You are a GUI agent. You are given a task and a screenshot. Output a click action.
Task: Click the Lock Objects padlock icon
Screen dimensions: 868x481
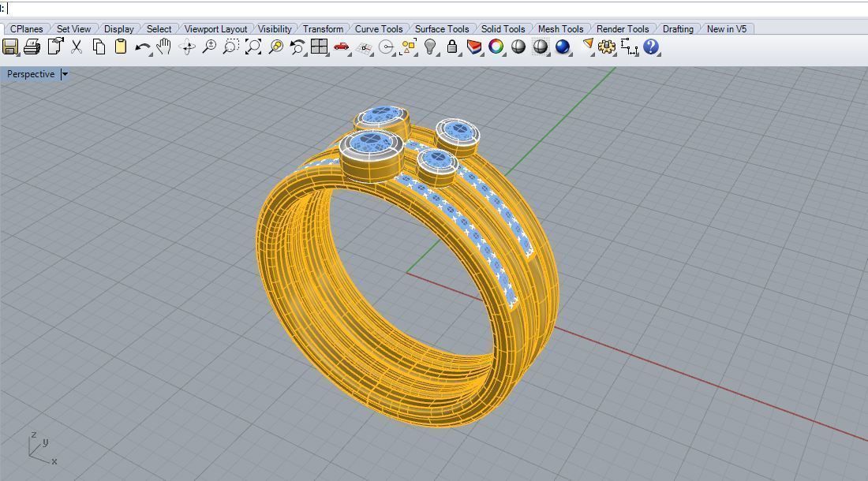click(x=452, y=47)
